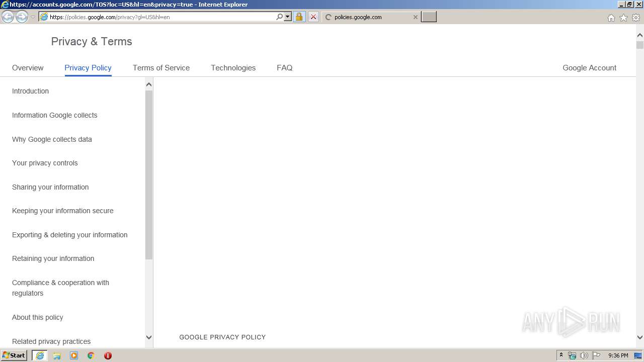Select the policies.google.com tab
Image resolution: width=644 pixels, height=362 pixels.
[371, 17]
